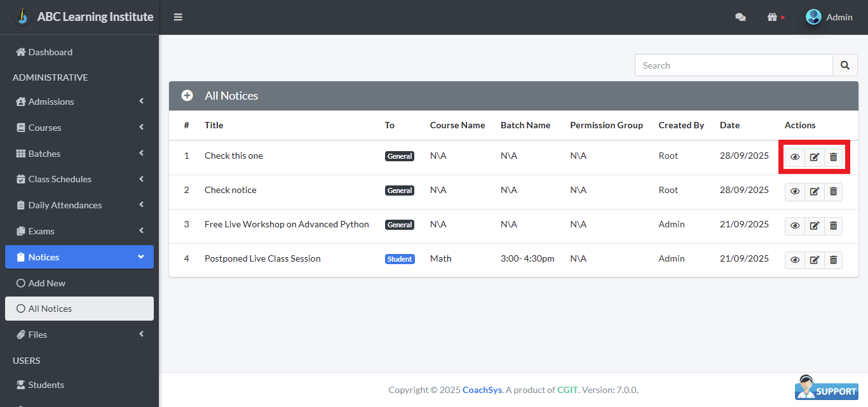View the 'Check notice' entry
Viewport: 868px width, 407px height.
coord(795,191)
